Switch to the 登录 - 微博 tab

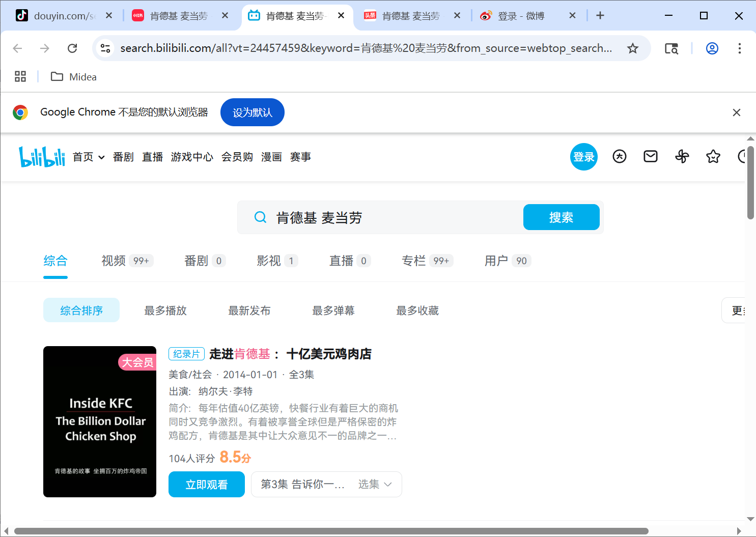[528, 16]
